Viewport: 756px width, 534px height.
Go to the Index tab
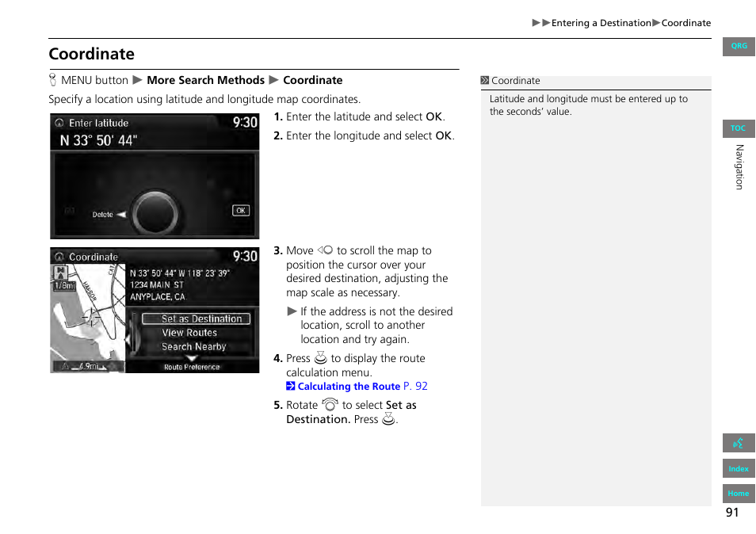pos(738,468)
